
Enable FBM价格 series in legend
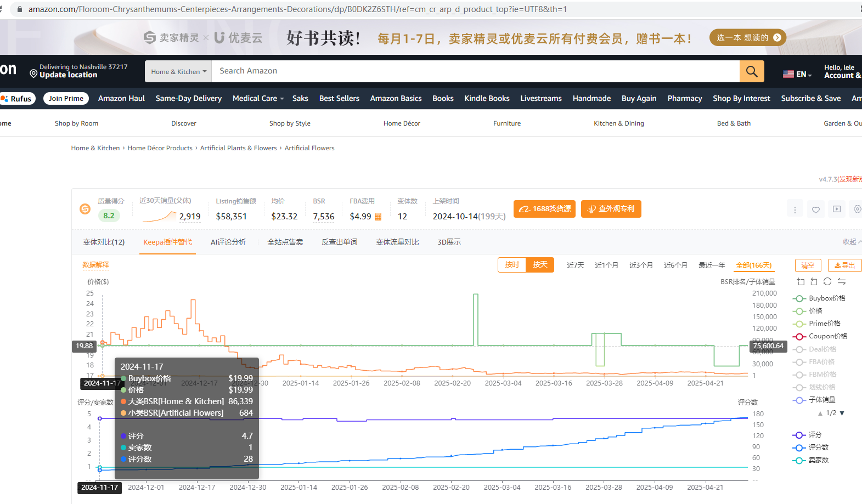click(x=815, y=375)
